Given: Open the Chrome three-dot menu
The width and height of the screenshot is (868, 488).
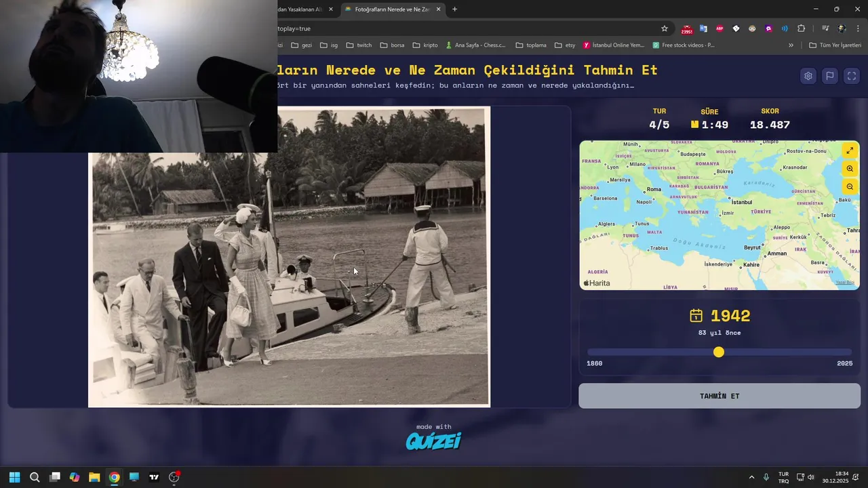Looking at the screenshot, I should click(858, 28).
